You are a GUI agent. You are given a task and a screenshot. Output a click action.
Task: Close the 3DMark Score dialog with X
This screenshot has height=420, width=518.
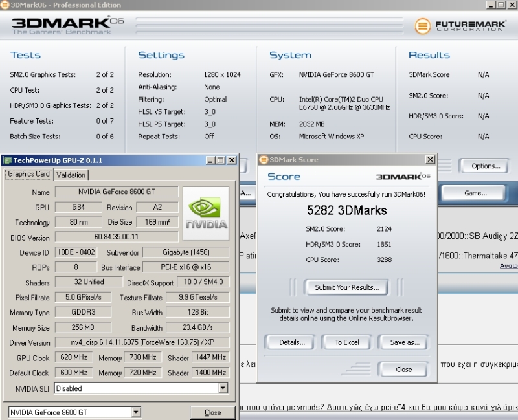430,160
